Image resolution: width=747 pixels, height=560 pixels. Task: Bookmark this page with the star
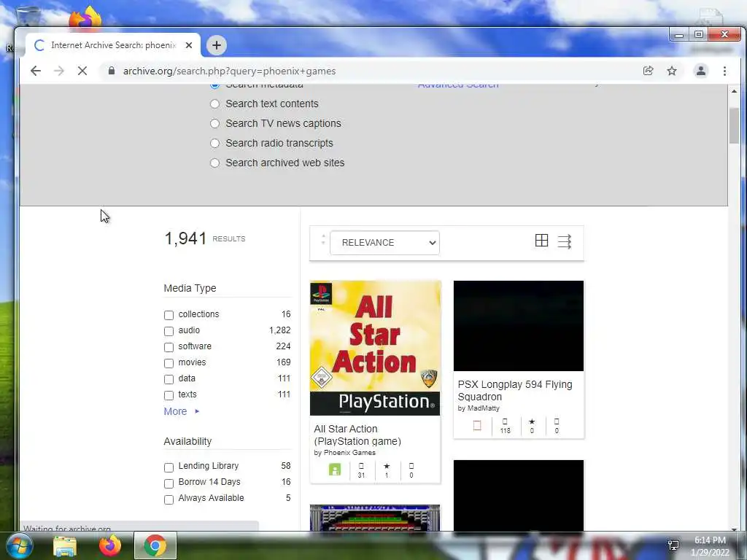672,71
